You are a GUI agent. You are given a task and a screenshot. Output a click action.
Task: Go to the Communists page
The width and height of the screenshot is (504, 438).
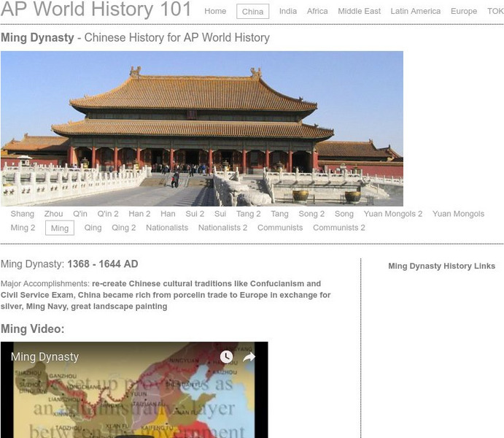[280, 228]
